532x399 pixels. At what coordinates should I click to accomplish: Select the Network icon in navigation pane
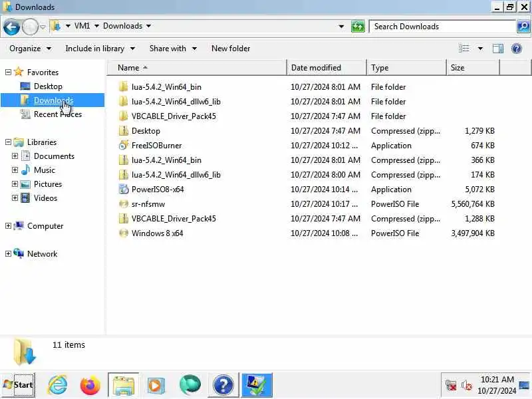pyautogui.click(x=19, y=254)
